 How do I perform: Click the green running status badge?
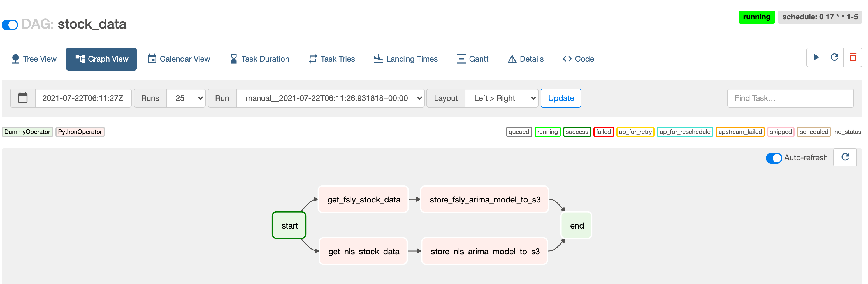[x=756, y=17]
